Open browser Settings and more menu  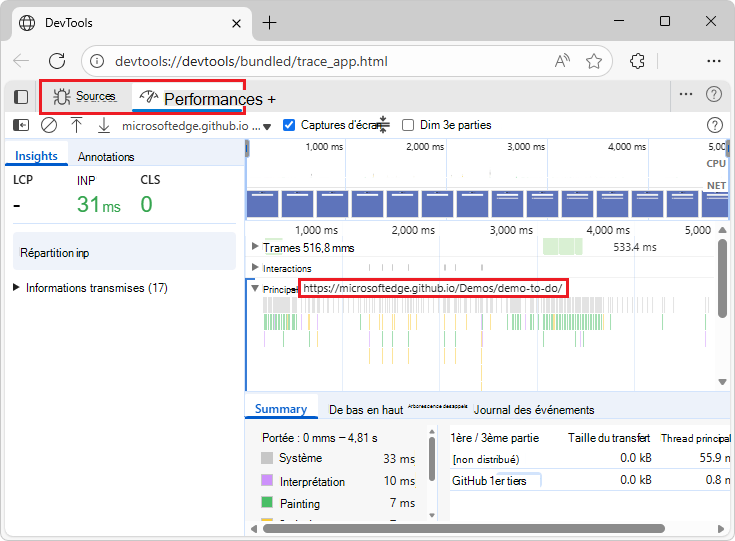[713, 61]
